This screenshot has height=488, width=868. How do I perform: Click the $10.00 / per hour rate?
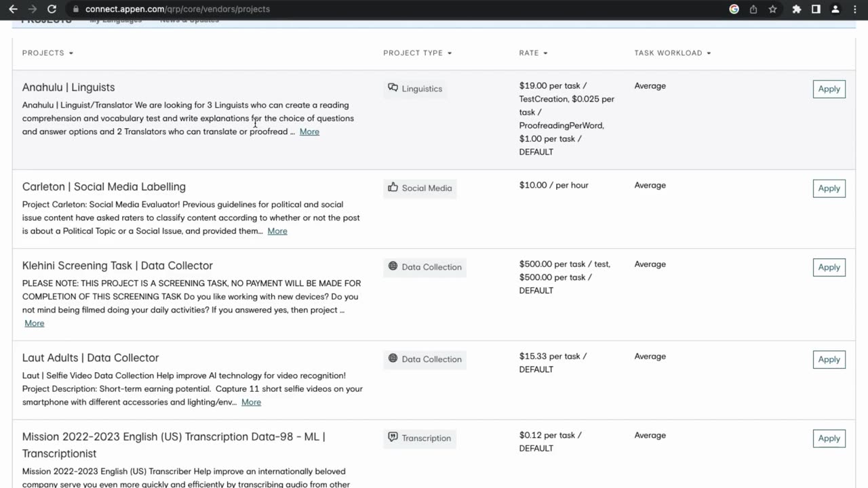coord(553,185)
